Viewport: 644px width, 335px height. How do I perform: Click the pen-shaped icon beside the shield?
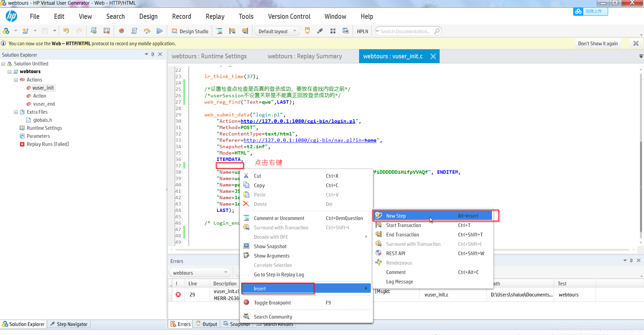(320, 31)
